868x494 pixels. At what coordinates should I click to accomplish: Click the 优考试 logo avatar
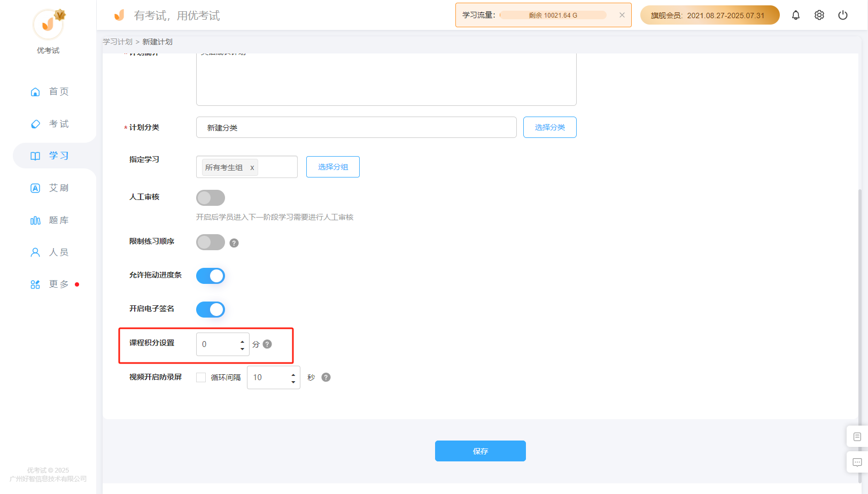coord(48,24)
